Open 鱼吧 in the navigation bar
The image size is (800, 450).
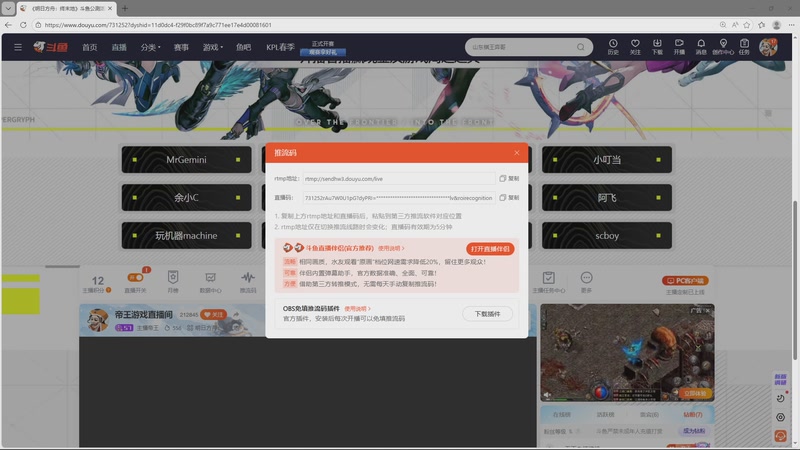pyautogui.click(x=243, y=47)
